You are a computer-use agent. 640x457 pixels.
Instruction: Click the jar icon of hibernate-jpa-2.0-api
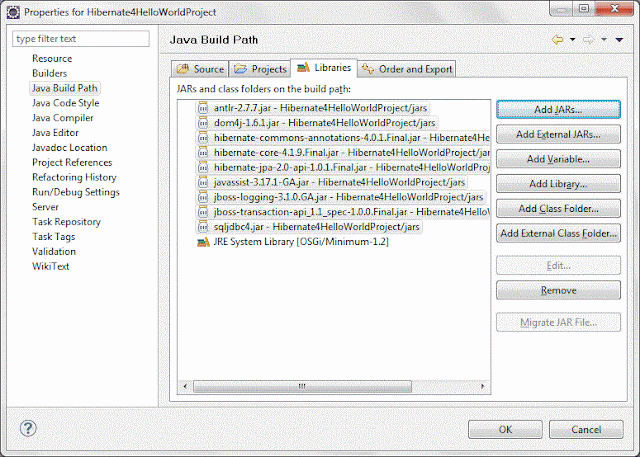coord(203,167)
